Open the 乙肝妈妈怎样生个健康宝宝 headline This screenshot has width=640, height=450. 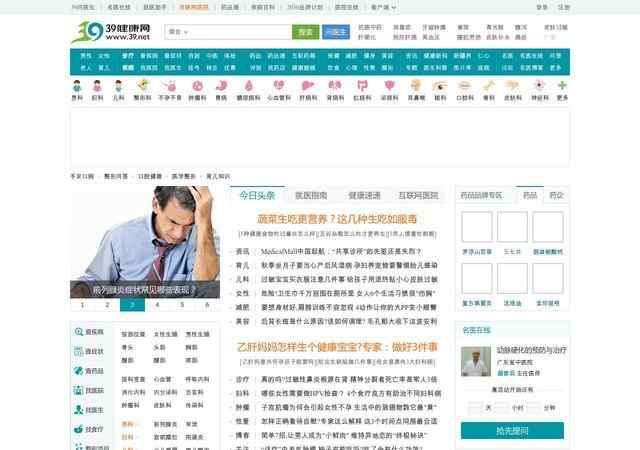point(337,347)
